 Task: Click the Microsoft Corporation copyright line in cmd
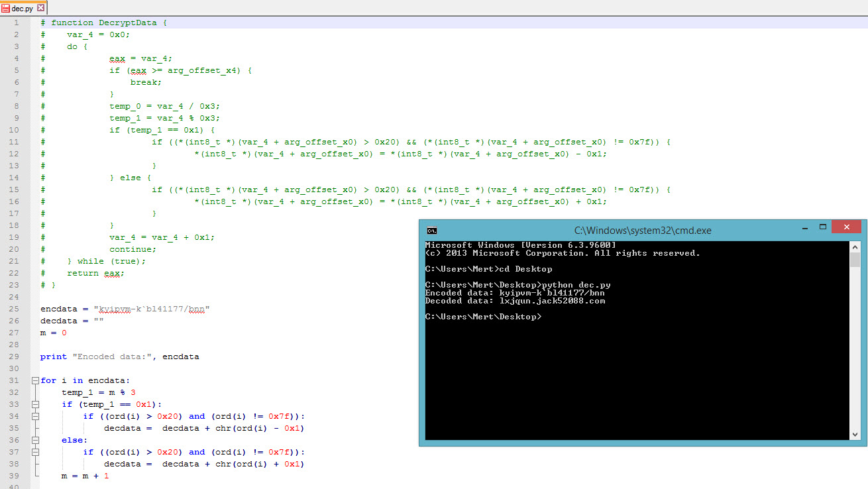(563, 253)
